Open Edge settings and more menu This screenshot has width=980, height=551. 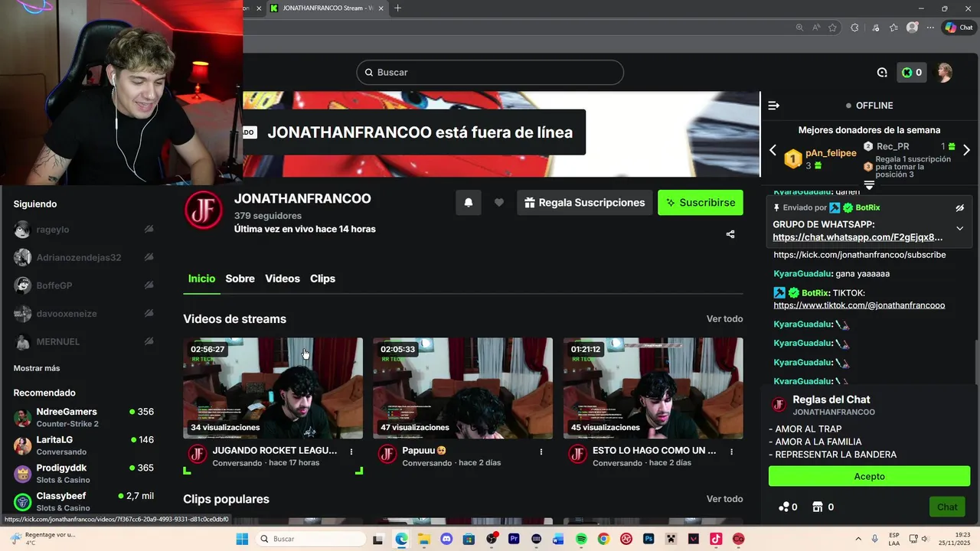coord(930,28)
